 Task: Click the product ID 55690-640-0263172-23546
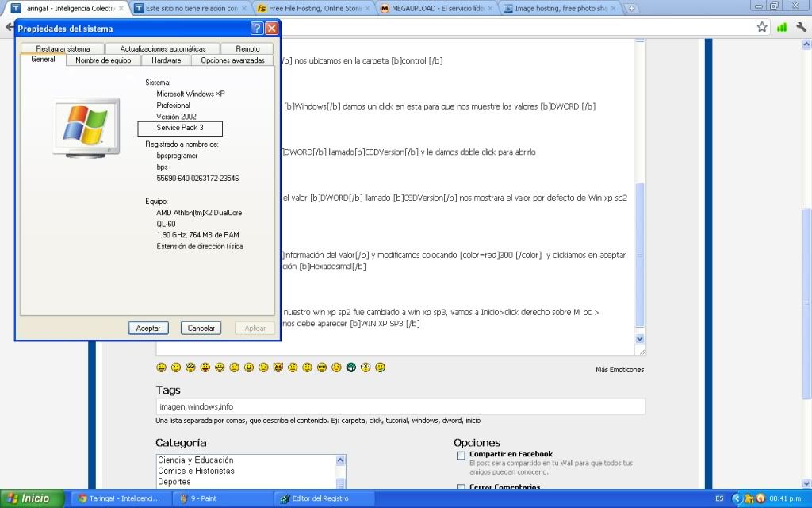click(x=197, y=179)
